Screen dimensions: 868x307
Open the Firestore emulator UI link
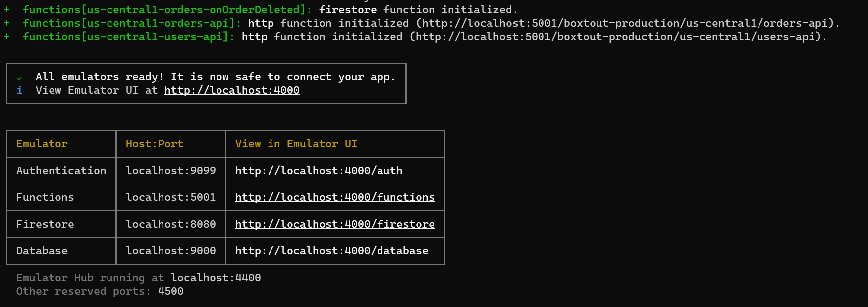(334, 224)
